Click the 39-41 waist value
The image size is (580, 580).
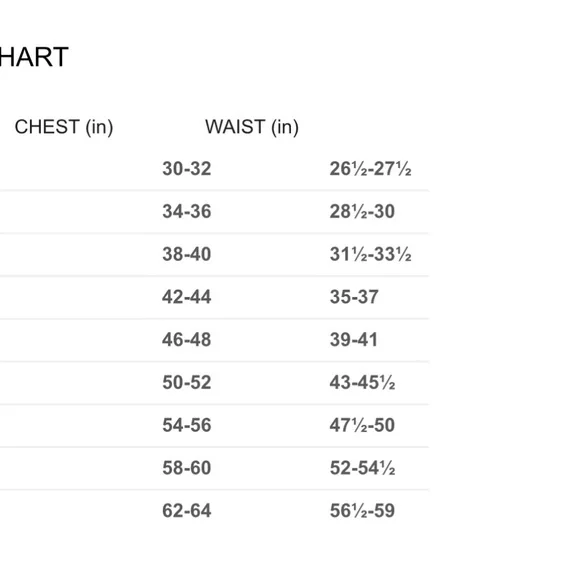(354, 340)
